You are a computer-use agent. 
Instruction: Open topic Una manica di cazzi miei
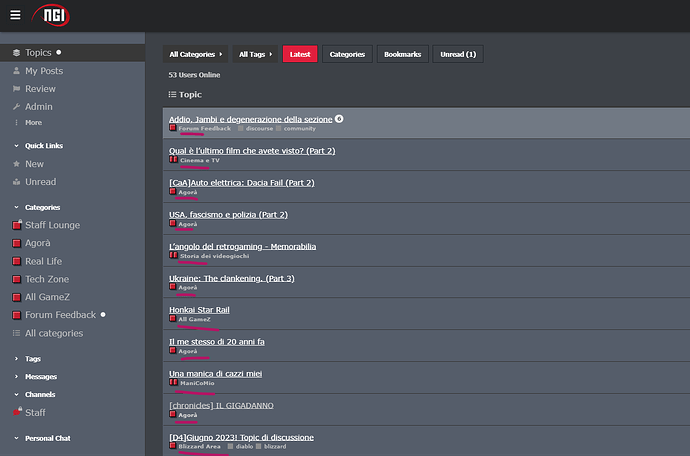click(x=216, y=374)
